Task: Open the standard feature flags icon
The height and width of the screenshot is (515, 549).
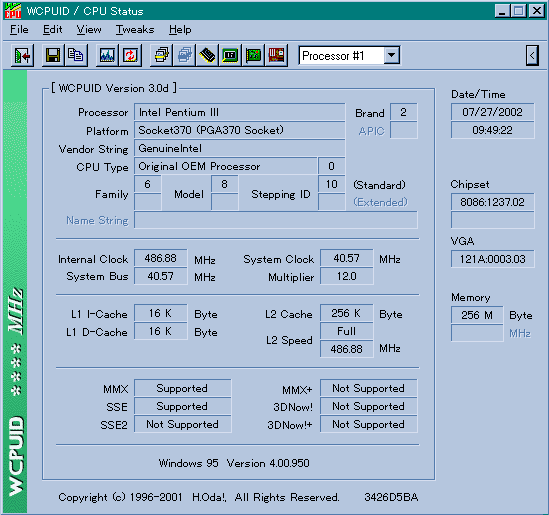Action: point(161,55)
